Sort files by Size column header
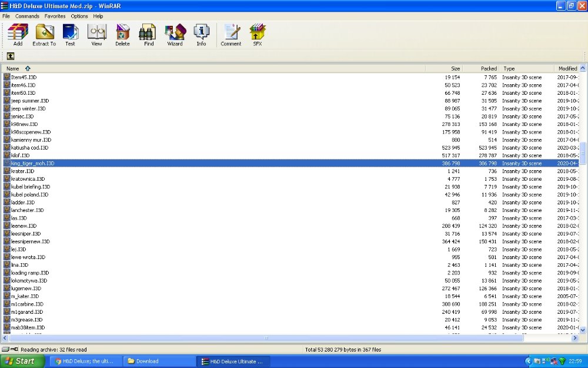 point(455,69)
